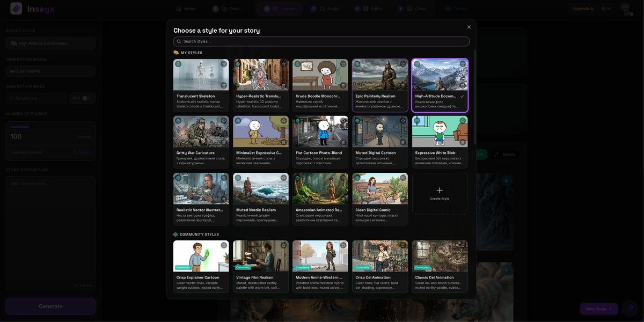Screen dimensions: 644x322
Task: Click globe icon on Gritty War Caricature card
Action: tap(178, 121)
